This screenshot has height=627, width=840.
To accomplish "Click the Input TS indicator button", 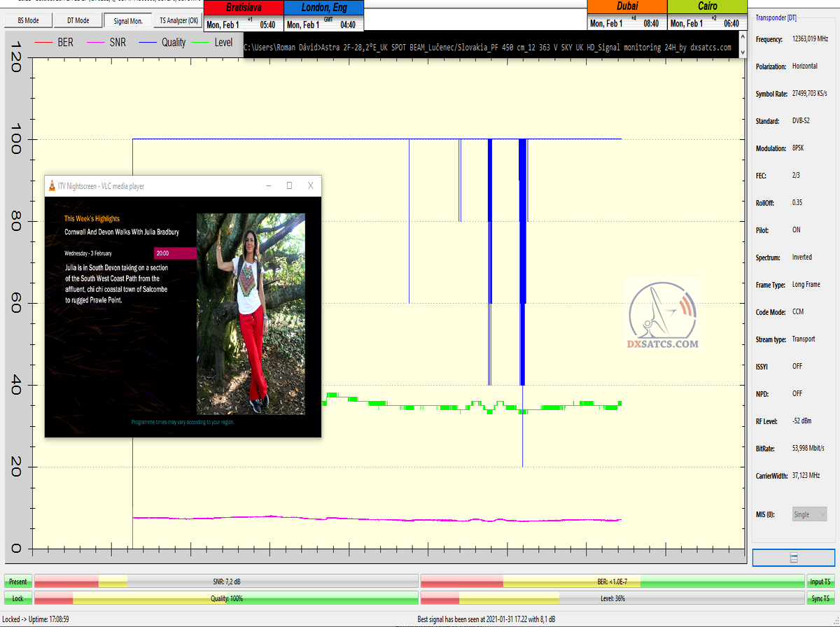I will (820, 582).
